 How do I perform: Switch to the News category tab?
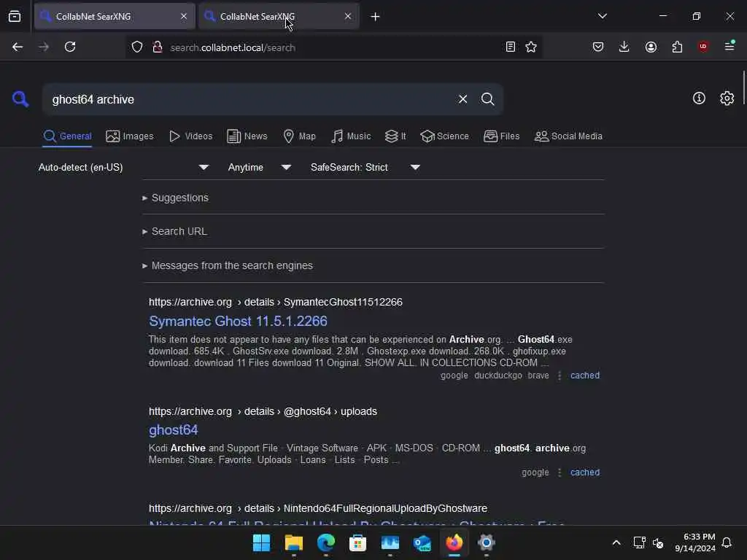247,136
